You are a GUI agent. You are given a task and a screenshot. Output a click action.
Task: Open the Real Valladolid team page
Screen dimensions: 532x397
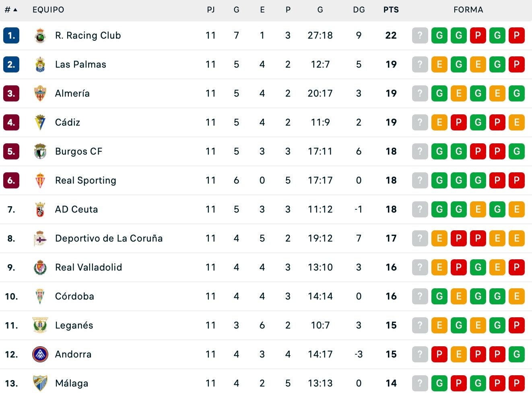pos(89,267)
